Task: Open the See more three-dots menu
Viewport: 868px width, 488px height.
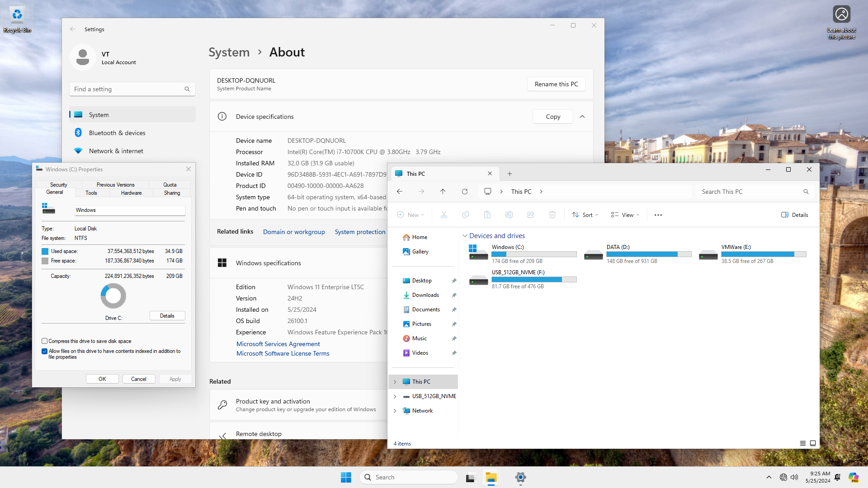Action: [658, 215]
